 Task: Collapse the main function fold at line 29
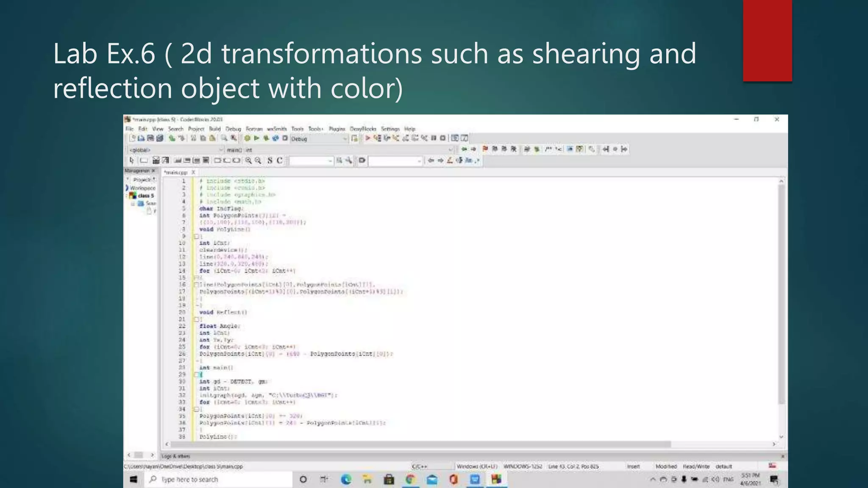(x=196, y=374)
